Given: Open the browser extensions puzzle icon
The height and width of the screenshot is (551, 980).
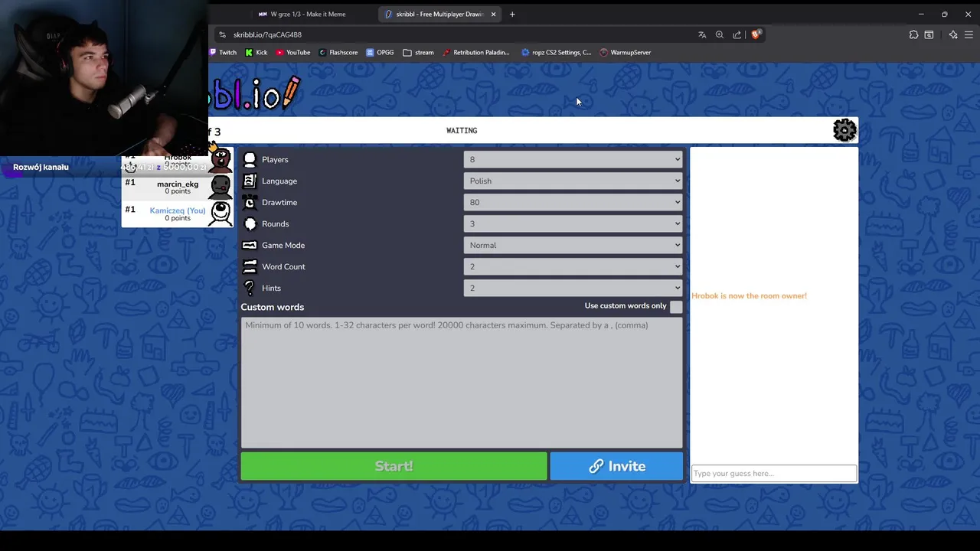Looking at the screenshot, I should (913, 34).
